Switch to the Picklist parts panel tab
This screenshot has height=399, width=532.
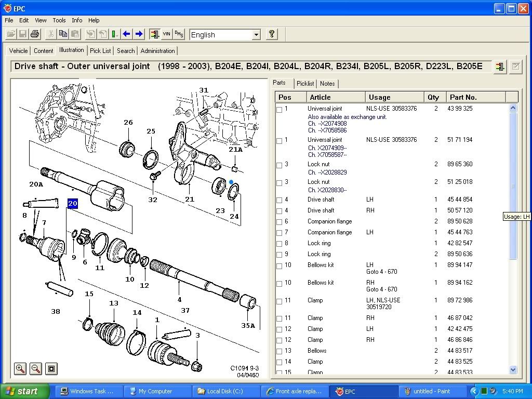(x=305, y=83)
